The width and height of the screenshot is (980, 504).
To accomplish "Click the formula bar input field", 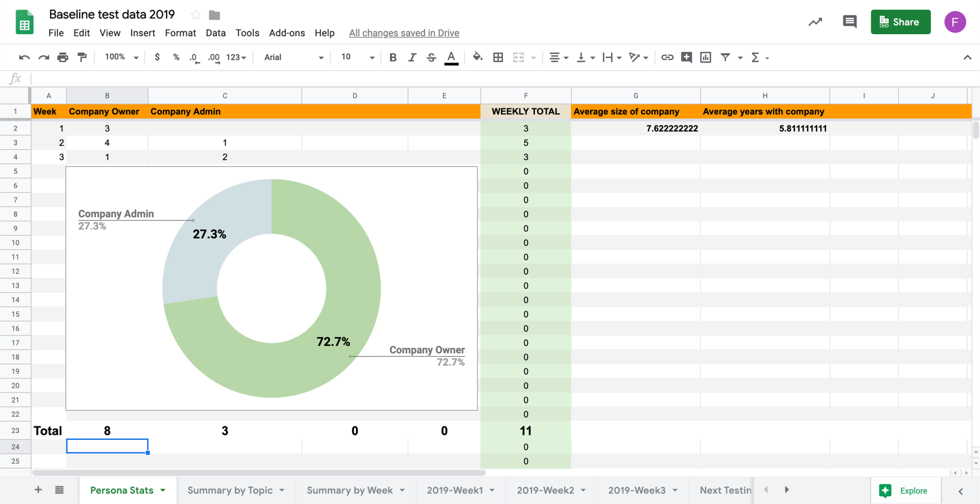I will click(476, 79).
